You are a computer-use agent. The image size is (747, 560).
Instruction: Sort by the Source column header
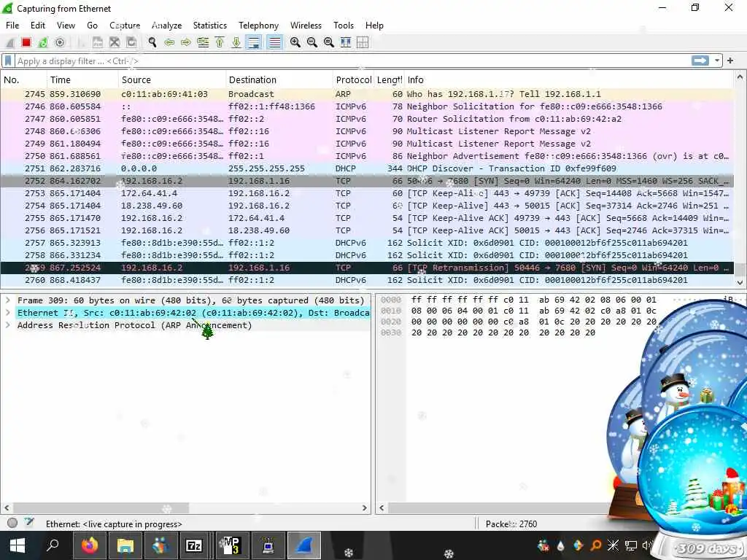pyautogui.click(x=172, y=79)
